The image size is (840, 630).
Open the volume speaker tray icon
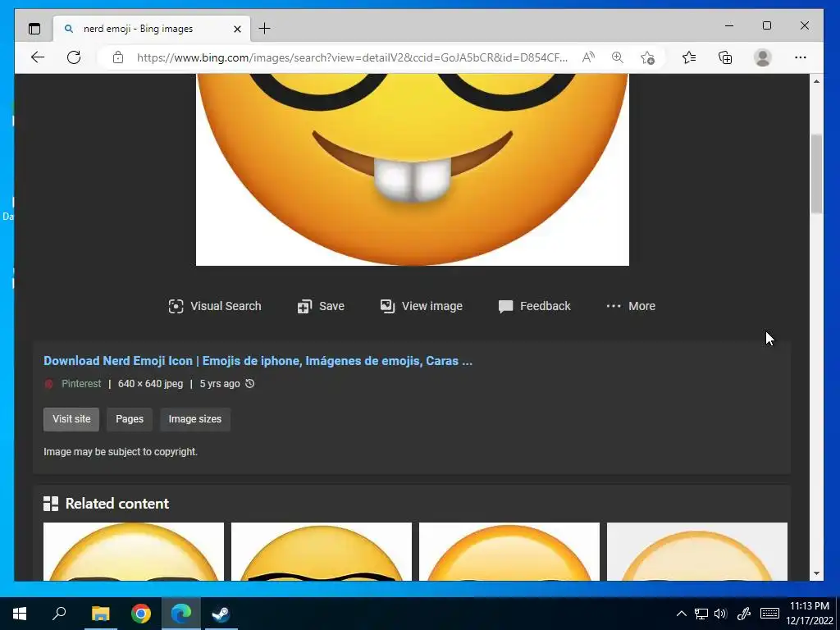click(720, 614)
